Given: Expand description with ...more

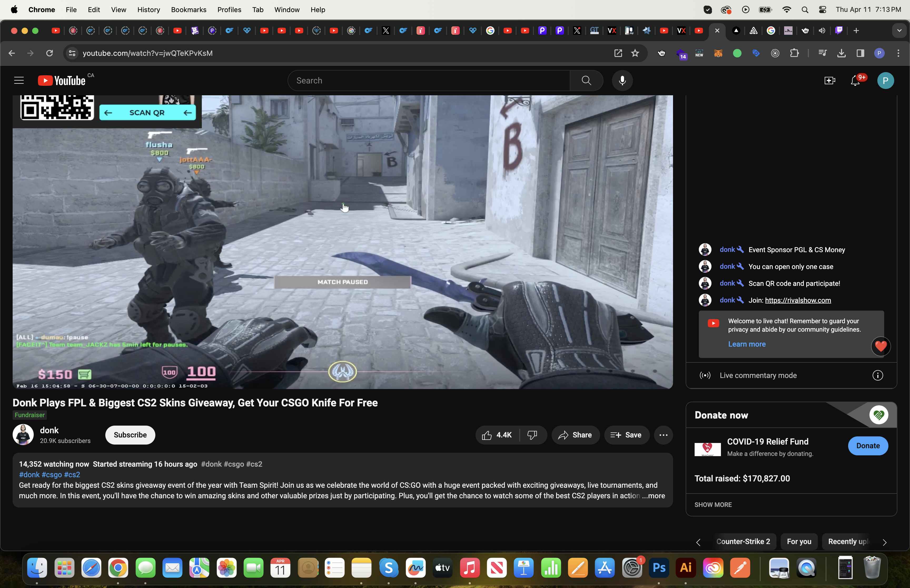Looking at the screenshot, I should pos(653,496).
